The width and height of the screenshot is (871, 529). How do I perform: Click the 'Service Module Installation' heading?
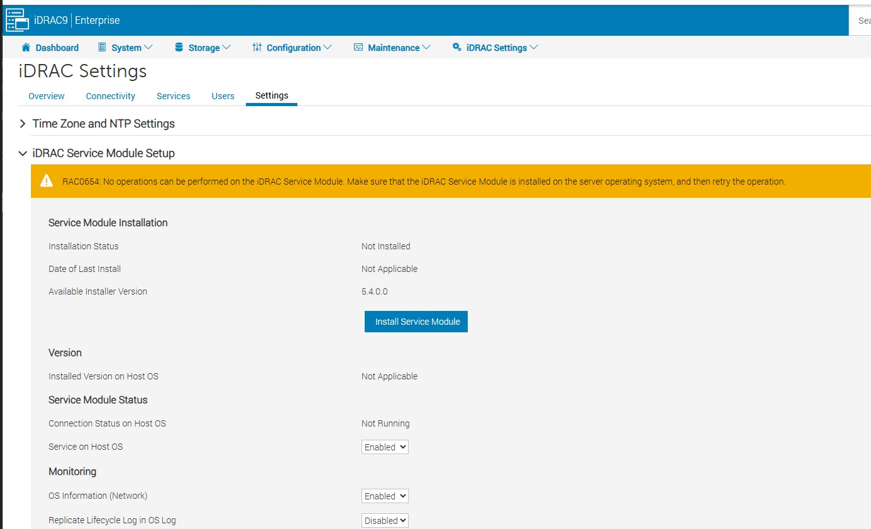tap(108, 223)
